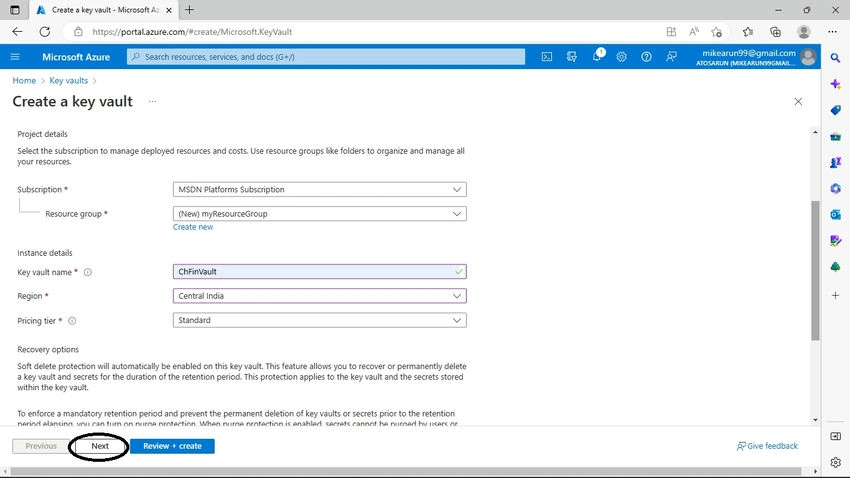Add a new app to Edge sidebar
This screenshot has height=478, width=850.
pos(835,295)
